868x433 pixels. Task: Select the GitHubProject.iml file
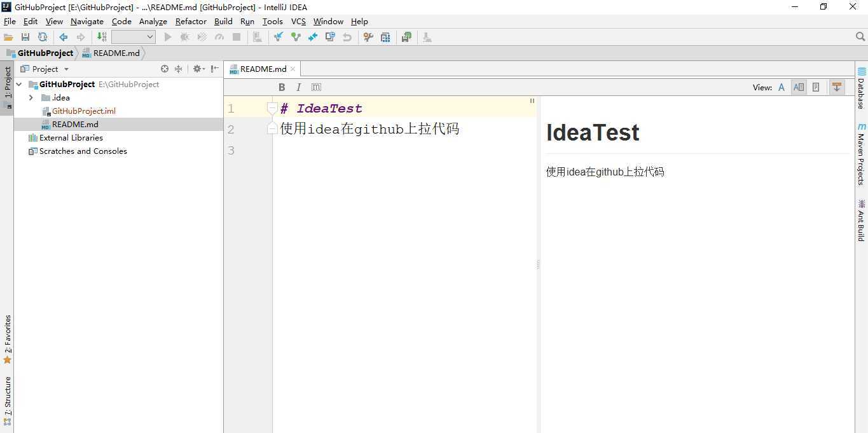[x=79, y=111]
